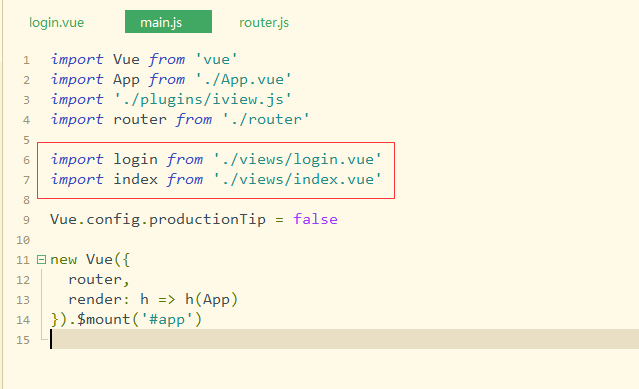Screen dimensions: 639x389
Task: Click 'new Vue({' on line 11
Action: coord(90,259)
